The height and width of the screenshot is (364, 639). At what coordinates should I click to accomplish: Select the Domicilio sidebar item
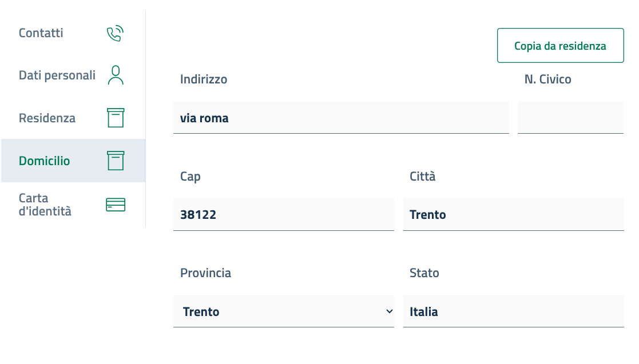(x=45, y=161)
